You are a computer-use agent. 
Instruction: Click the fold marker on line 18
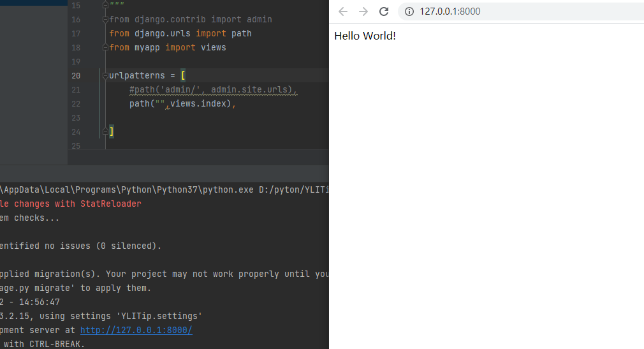pos(105,48)
